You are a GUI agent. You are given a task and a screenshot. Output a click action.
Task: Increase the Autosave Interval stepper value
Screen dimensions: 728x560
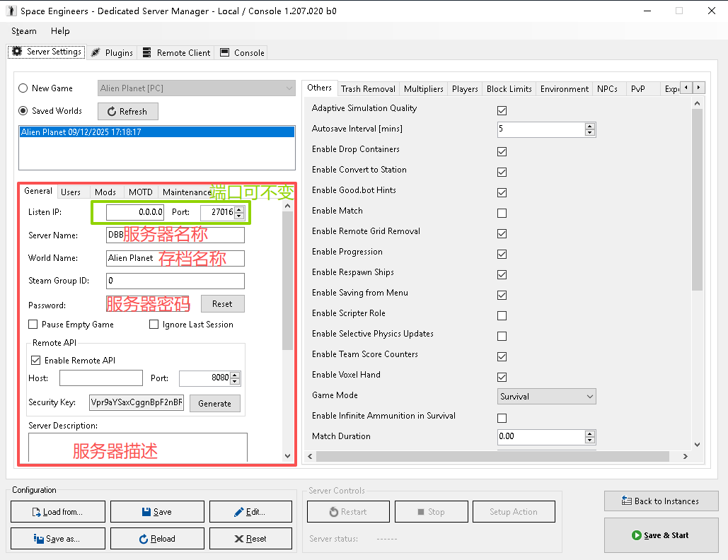pos(590,127)
